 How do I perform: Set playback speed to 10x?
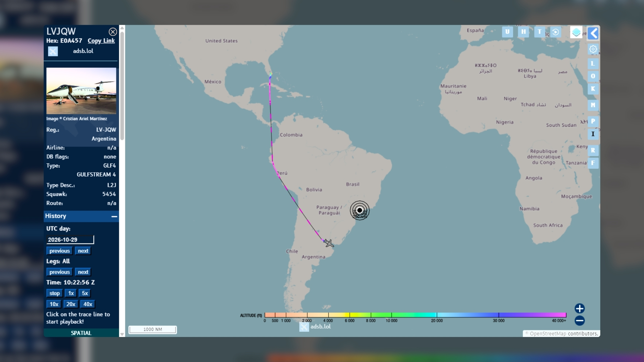pos(54,304)
